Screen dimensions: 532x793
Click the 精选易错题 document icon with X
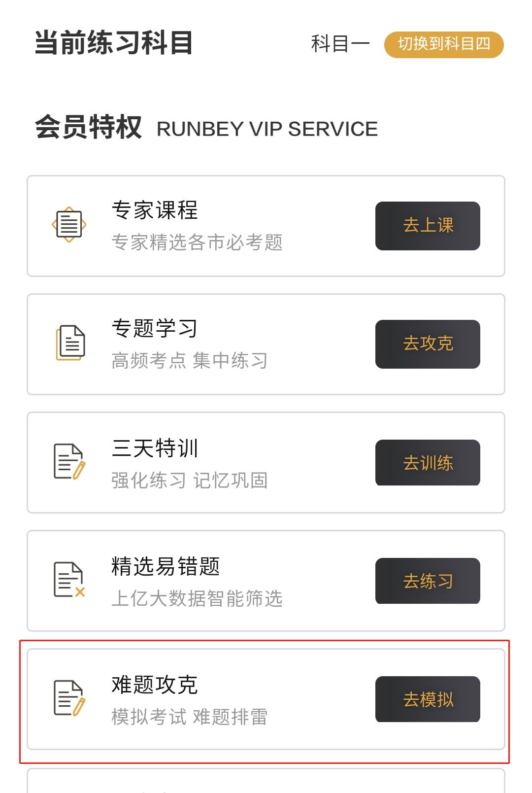69,580
